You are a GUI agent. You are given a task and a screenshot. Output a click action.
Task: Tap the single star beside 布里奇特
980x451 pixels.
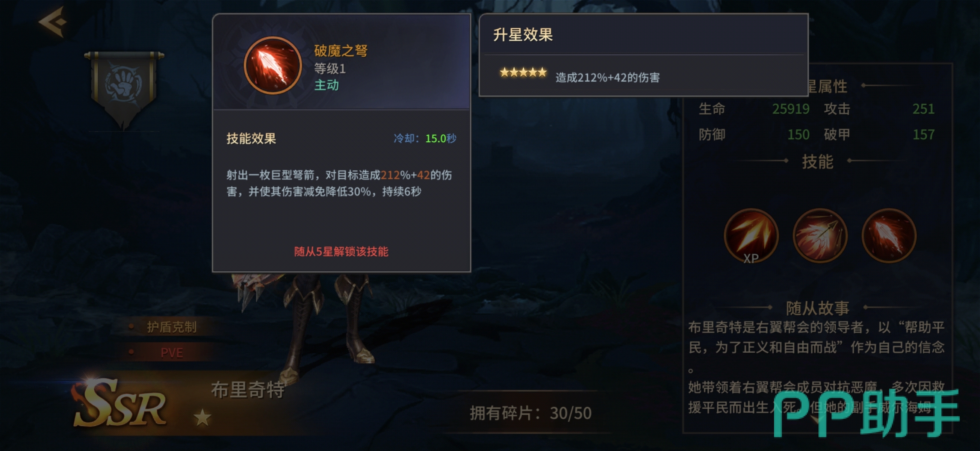(x=202, y=418)
